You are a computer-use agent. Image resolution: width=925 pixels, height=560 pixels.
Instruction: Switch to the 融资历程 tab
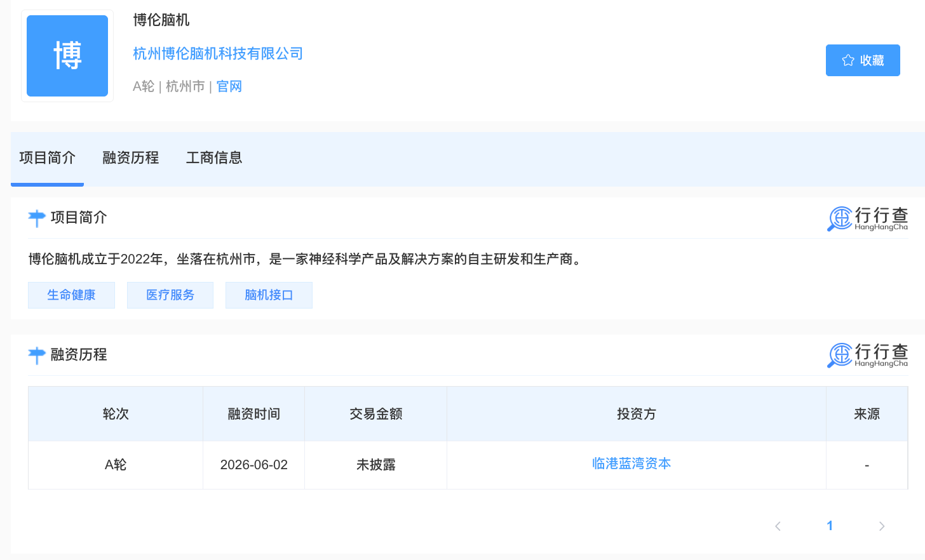point(131,158)
